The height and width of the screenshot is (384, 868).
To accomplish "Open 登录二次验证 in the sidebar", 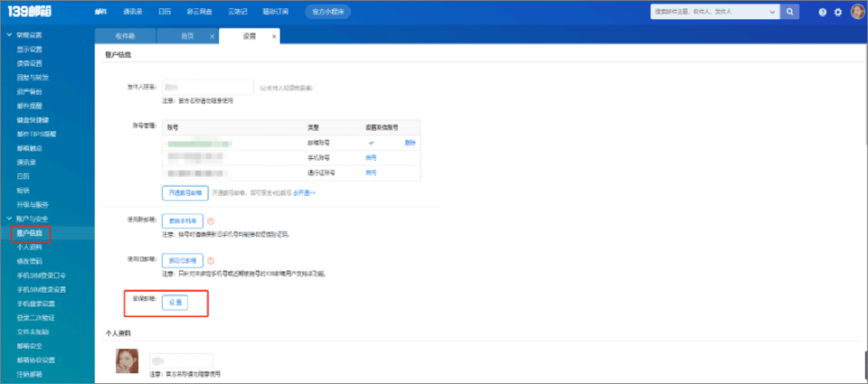I will coord(36,318).
